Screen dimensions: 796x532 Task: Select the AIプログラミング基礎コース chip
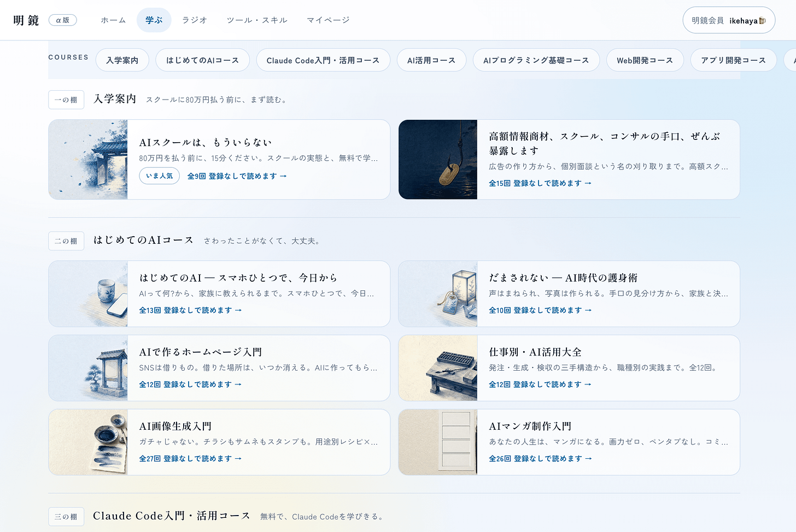[536, 60]
